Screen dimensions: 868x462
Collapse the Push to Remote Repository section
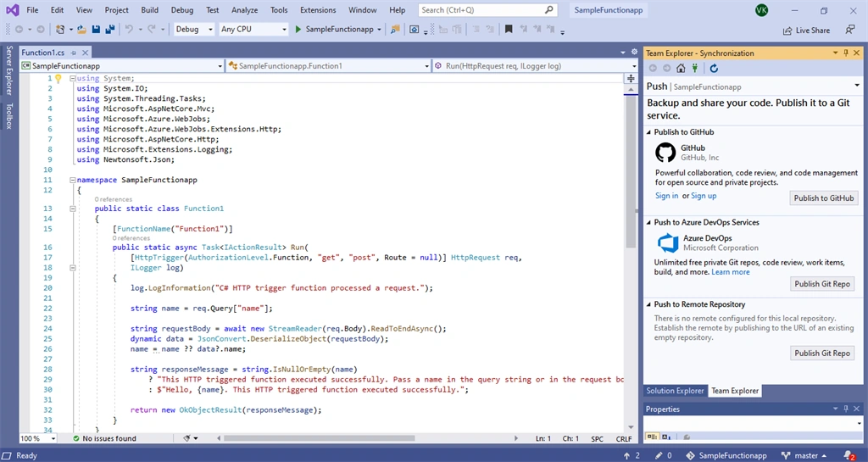point(648,304)
